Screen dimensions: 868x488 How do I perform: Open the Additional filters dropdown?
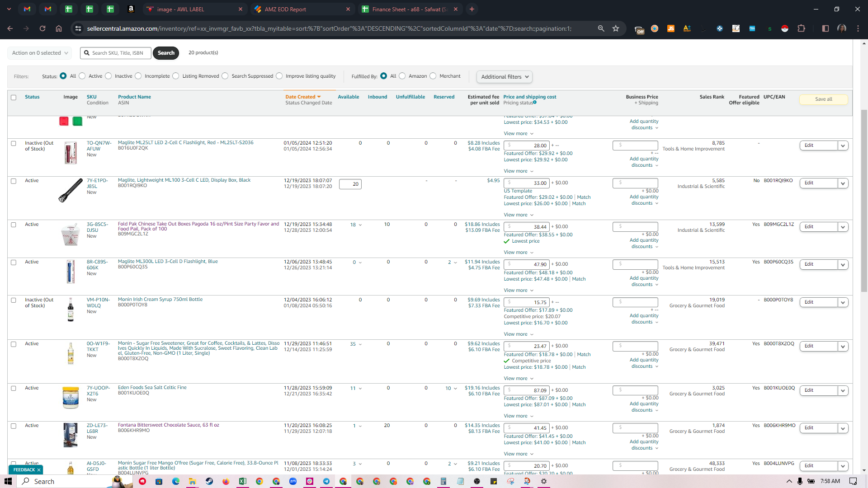pyautogui.click(x=505, y=77)
